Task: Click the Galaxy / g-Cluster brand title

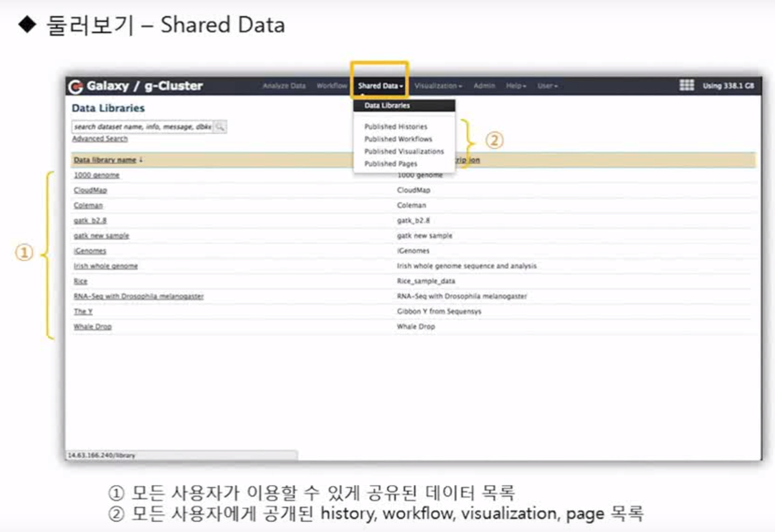Action: coord(145,86)
